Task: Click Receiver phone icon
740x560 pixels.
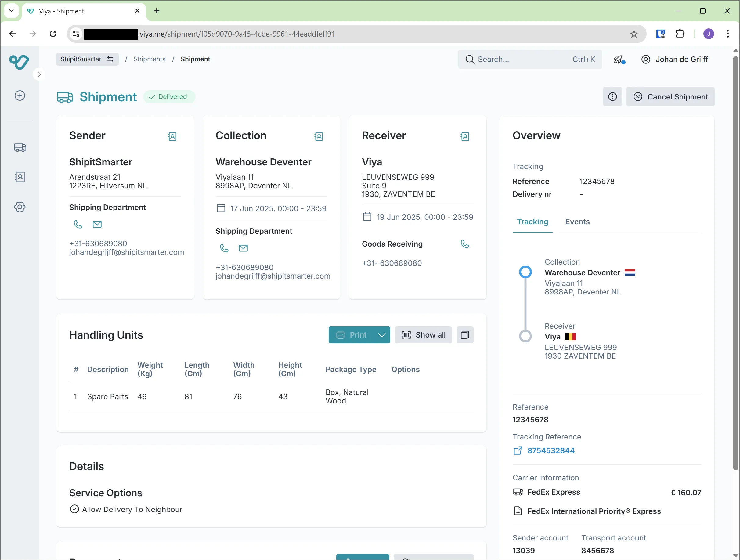Action: (465, 244)
